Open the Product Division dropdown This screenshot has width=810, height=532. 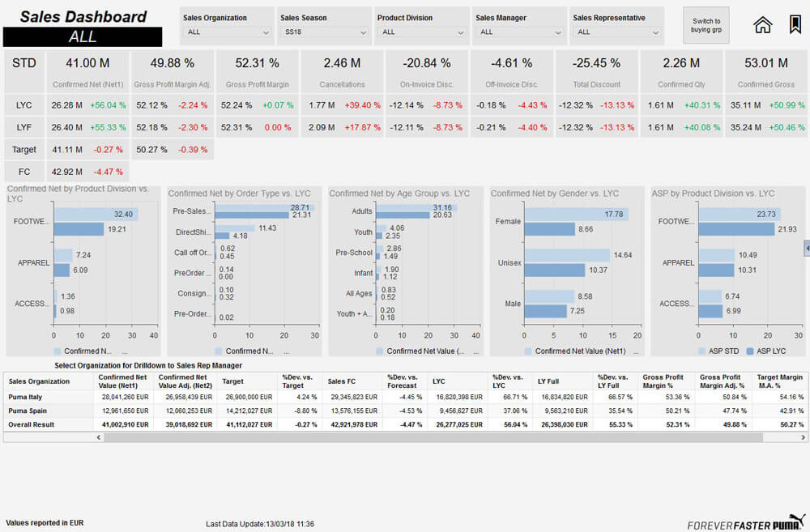tap(423, 32)
